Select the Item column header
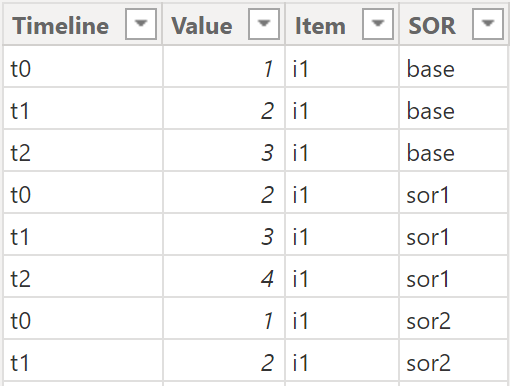510x386 pixels. tap(320, 26)
